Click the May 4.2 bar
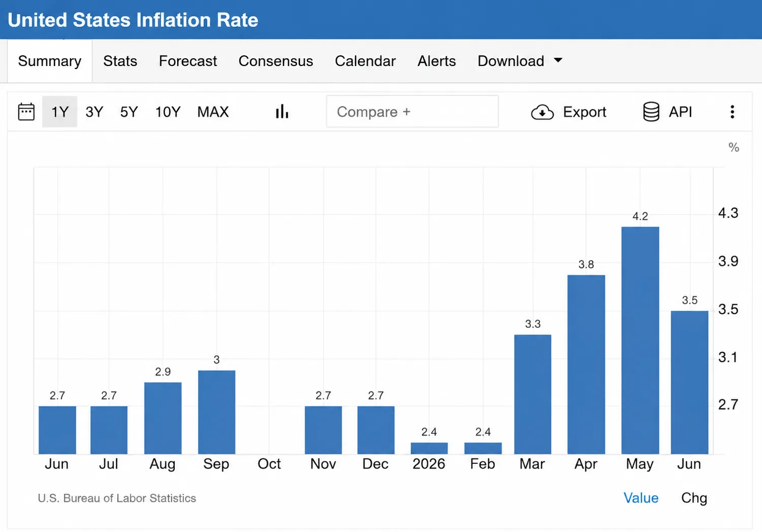The height and width of the screenshot is (532, 762). 640,340
